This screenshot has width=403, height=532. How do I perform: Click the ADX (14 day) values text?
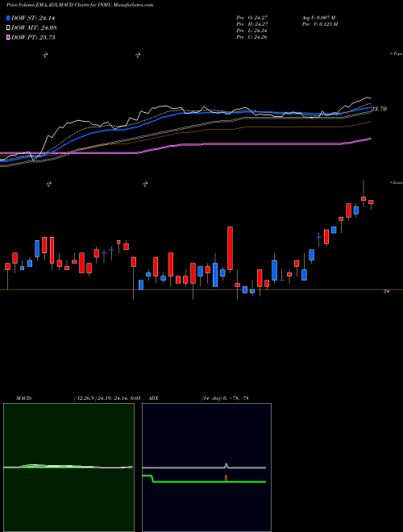(225, 398)
